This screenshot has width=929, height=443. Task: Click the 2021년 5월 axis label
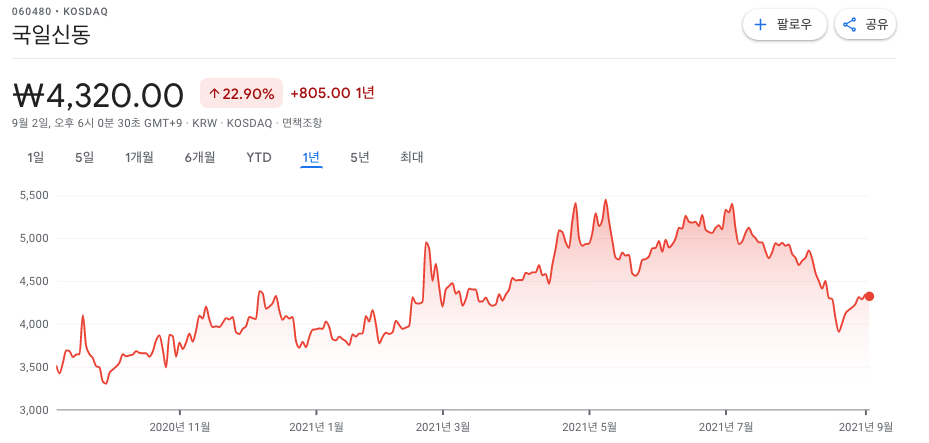point(589,427)
